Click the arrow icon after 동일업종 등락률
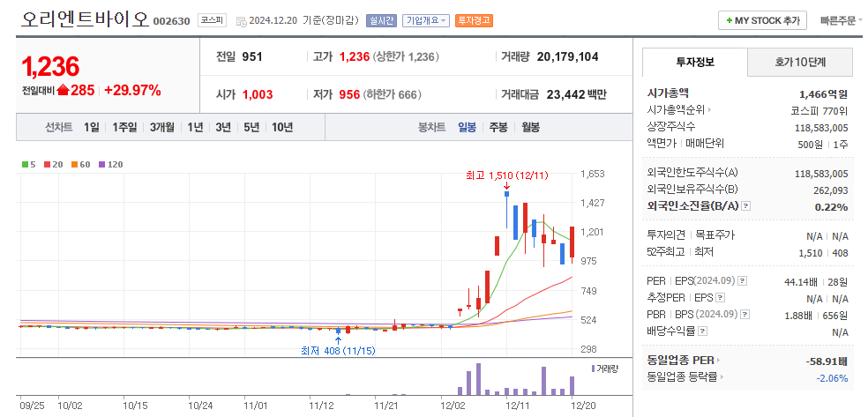This screenshot has height=417, width=868. pyautogui.click(x=722, y=377)
